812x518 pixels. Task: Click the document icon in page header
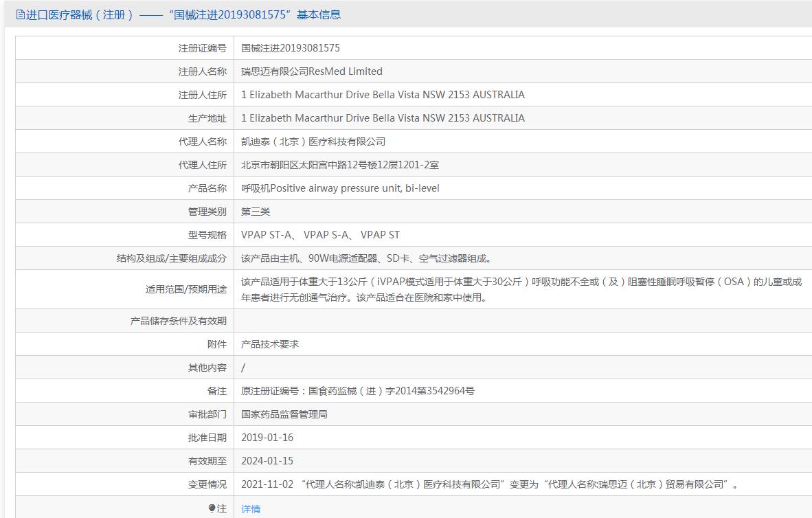pyautogui.click(x=20, y=14)
